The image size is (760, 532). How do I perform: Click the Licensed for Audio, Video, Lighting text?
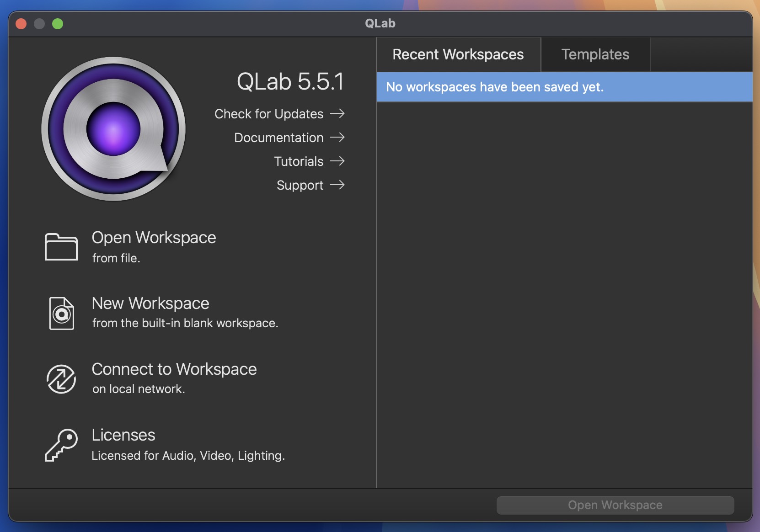[187, 456]
